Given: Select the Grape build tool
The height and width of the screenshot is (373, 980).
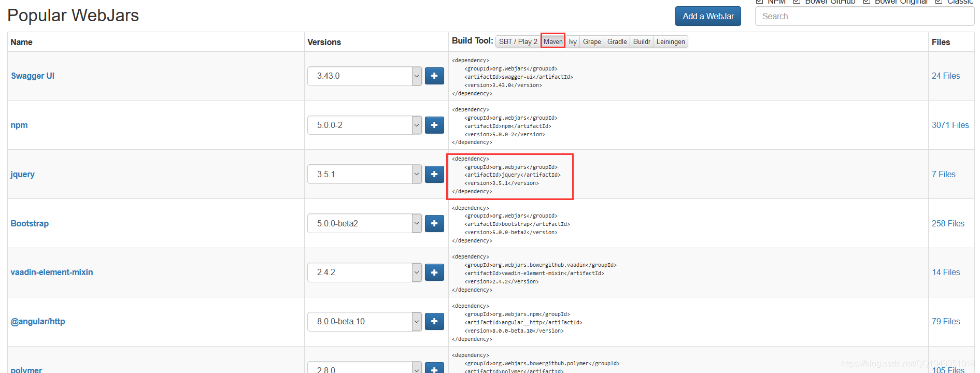Looking at the screenshot, I should (x=592, y=41).
